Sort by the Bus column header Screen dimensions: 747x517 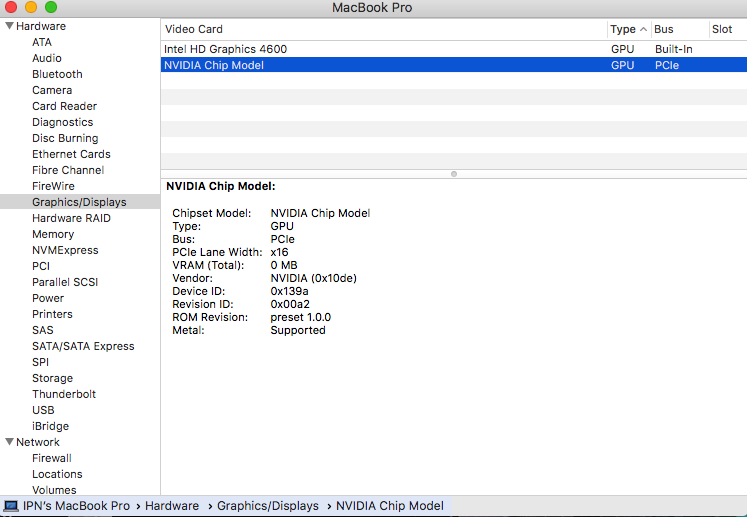coord(680,29)
